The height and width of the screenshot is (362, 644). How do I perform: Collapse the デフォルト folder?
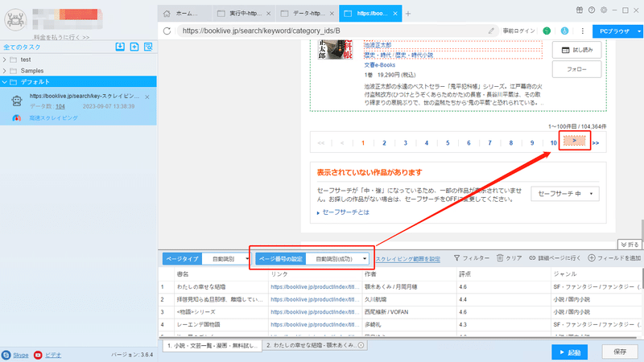(5, 82)
